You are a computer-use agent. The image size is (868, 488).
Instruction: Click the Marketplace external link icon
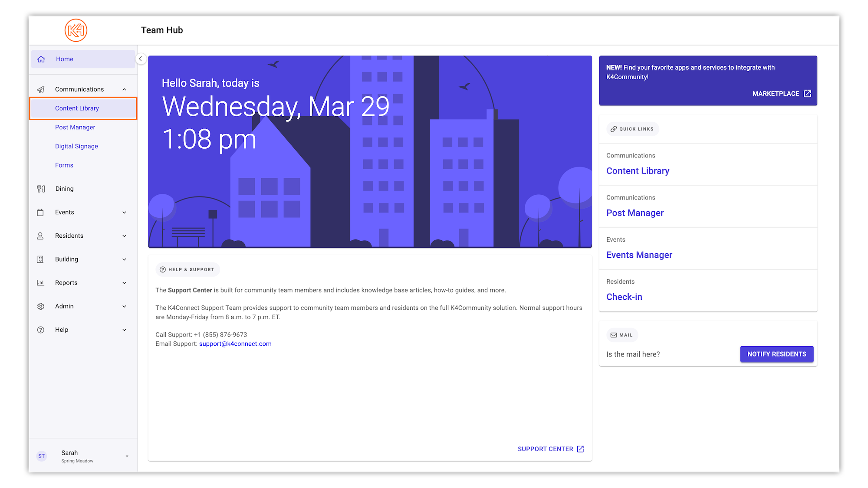pos(807,94)
